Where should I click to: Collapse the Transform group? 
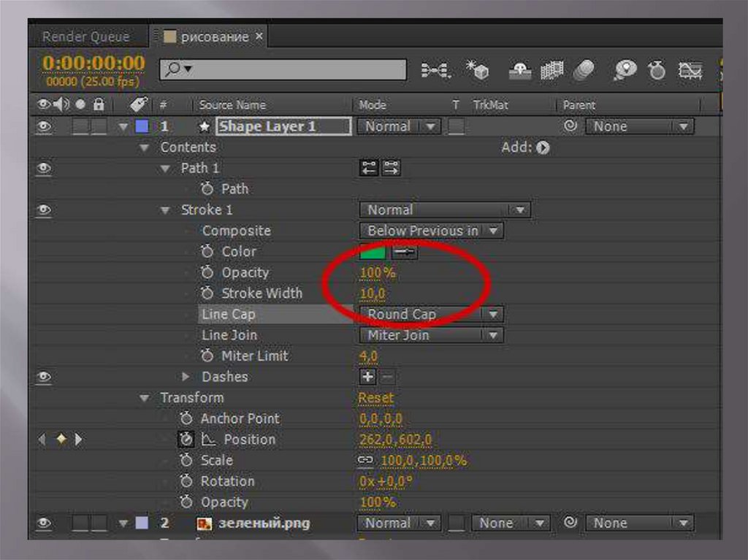pos(144,398)
